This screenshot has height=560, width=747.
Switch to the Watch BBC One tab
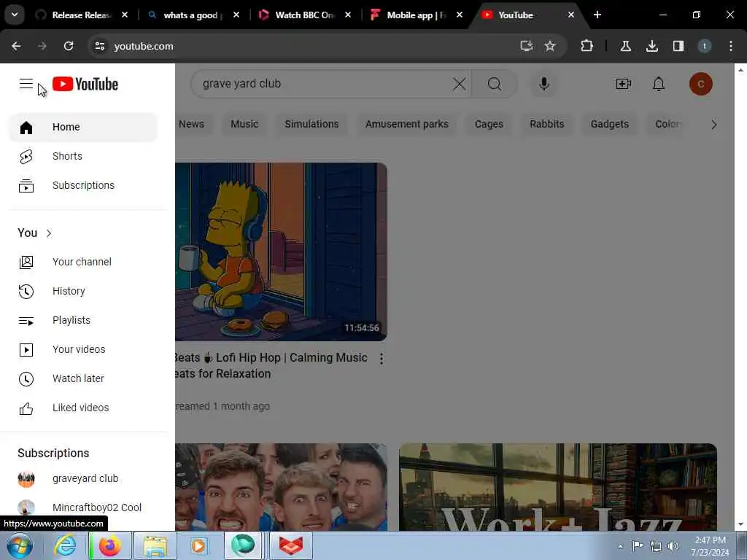click(302, 15)
